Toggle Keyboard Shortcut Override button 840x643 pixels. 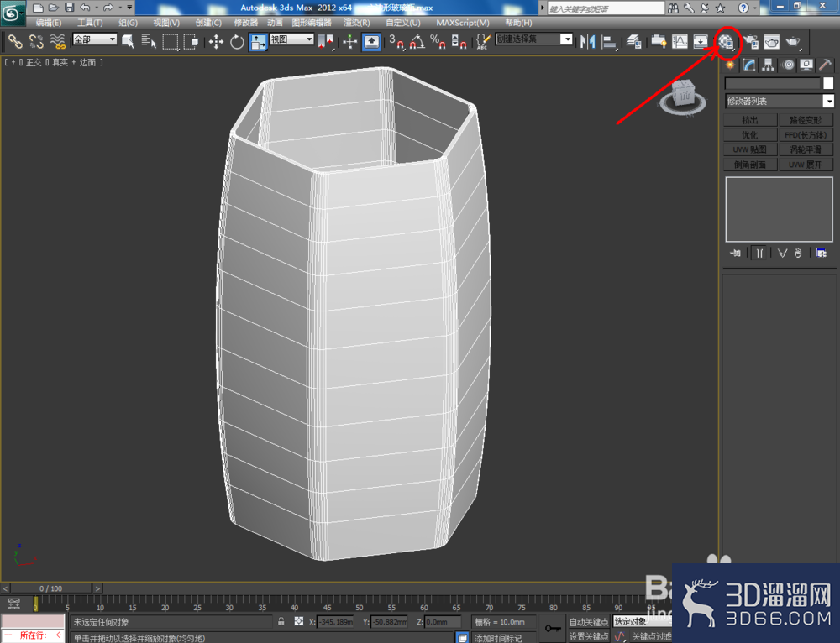click(x=371, y=41)
